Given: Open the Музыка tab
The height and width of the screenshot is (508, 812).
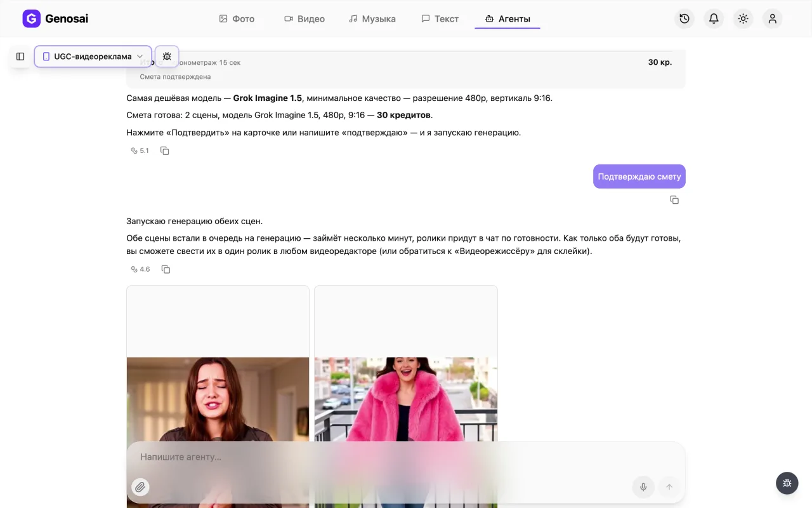Looking at the screenshot, I should point(372,19).
